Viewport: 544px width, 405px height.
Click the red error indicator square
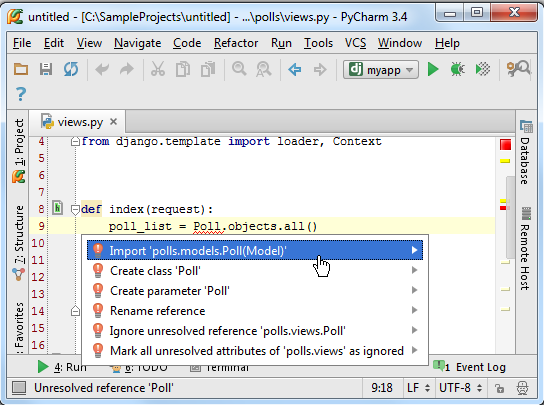click(505, 145)
